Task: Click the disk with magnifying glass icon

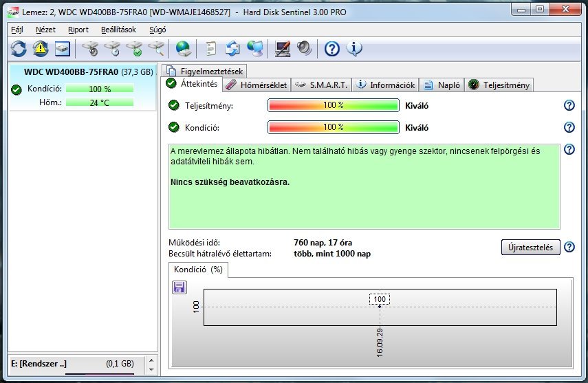Action: click(156, 49)
